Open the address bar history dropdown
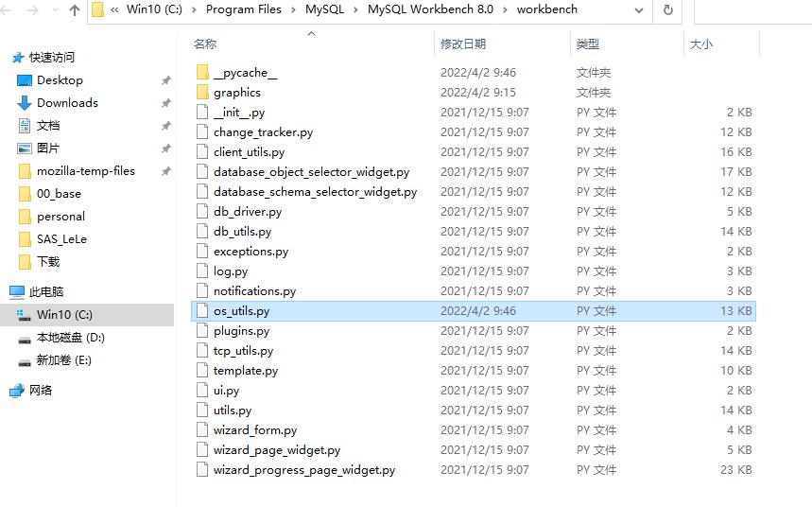The image size is (812, 507). pos(638,10)
